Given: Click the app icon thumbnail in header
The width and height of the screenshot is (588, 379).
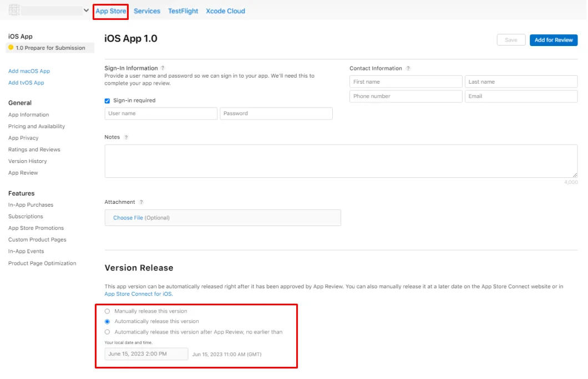Looking at the screenshot, I should click(x=14, y=10).
